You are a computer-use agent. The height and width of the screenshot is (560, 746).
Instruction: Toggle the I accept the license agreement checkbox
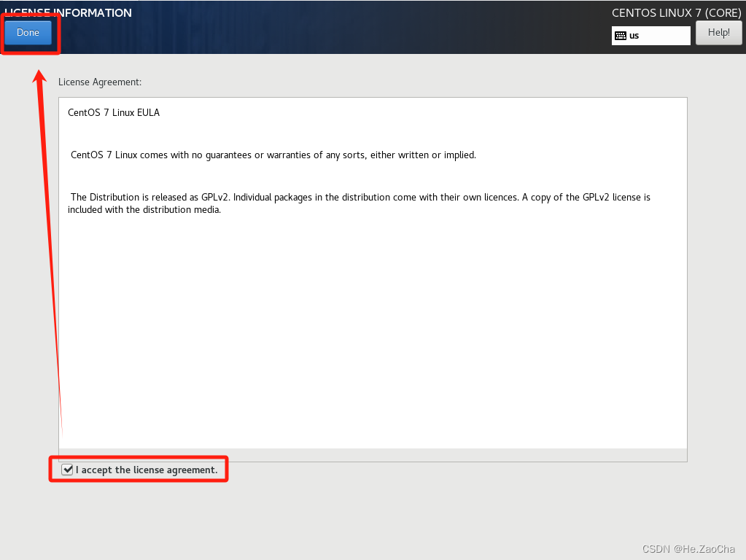click(68, 470)
